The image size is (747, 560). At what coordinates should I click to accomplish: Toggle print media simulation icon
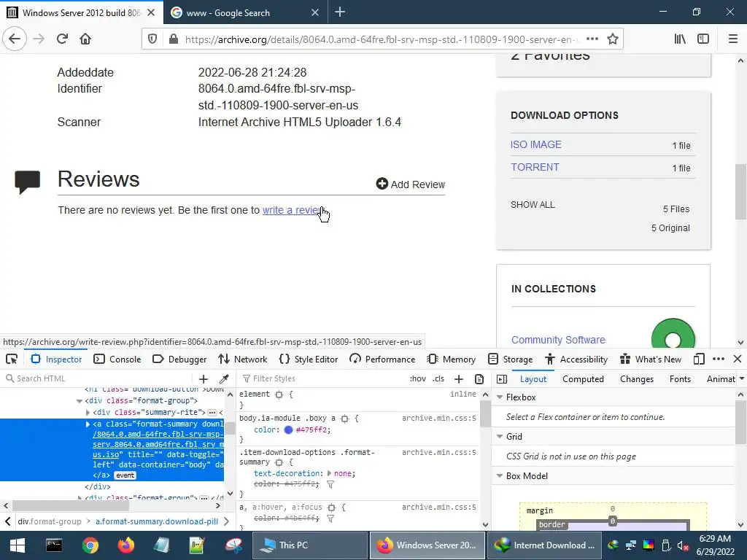point(479,378)
